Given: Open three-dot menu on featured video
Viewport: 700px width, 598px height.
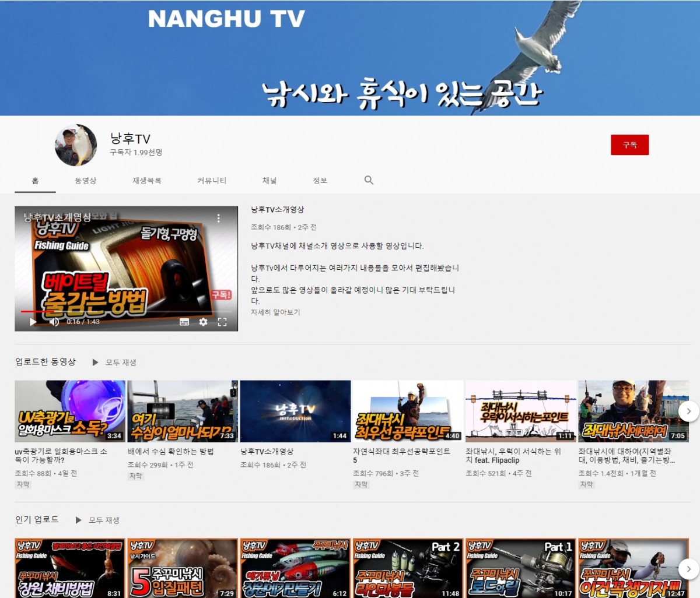Looking at the screenshot, I should point(219,218).
